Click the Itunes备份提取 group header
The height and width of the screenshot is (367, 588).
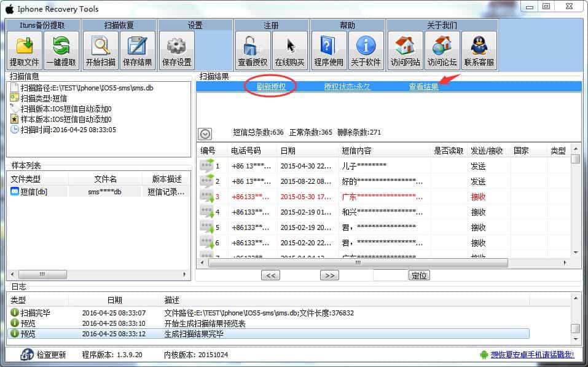tap(42, 25)
